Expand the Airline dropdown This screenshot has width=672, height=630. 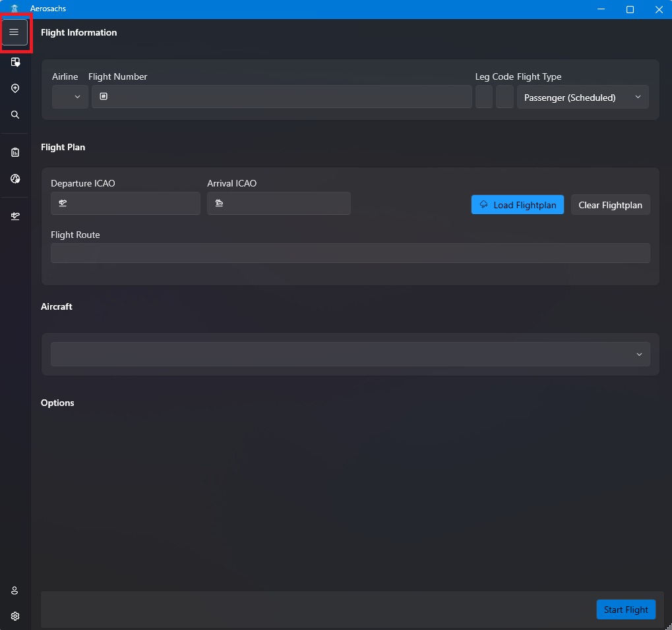[70, 97]
